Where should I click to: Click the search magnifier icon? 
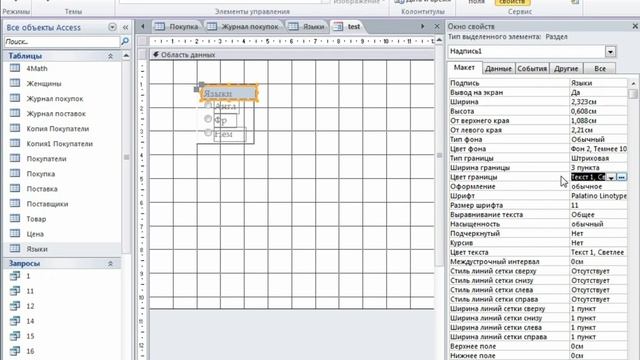(125, 41)
